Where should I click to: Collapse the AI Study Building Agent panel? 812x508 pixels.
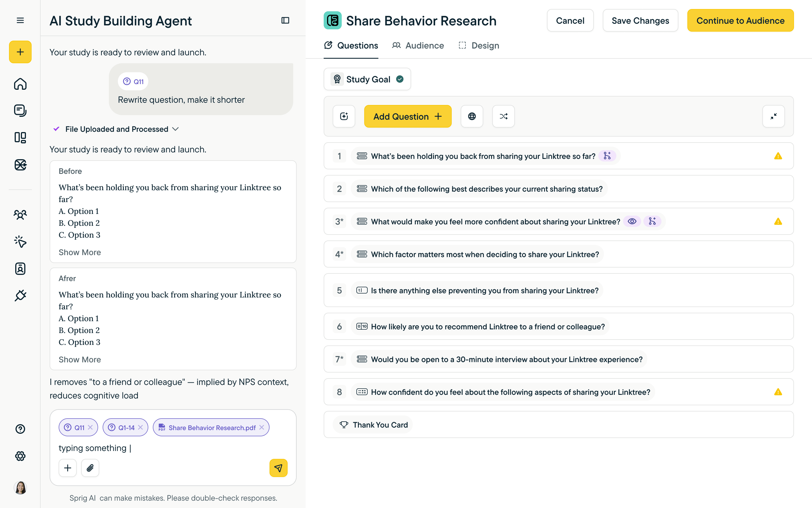click(285, 21)
